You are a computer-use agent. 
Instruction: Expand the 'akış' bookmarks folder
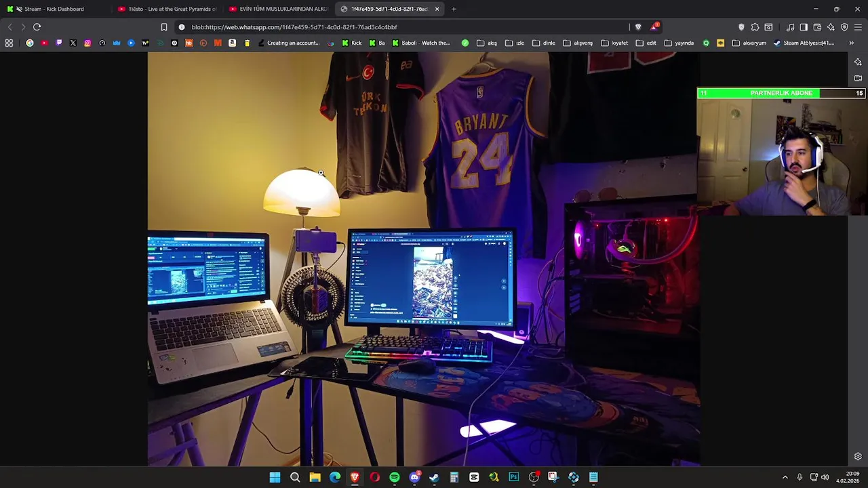click(487, 43)
